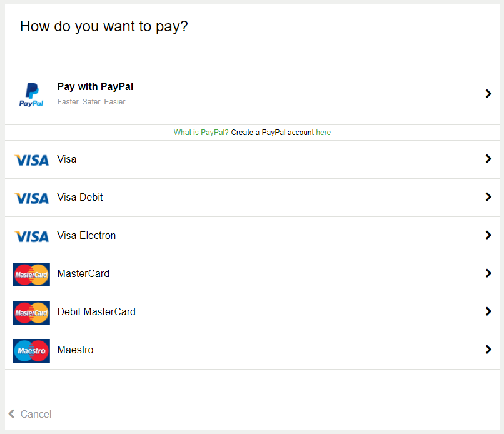This screenshot has width=504, height=434.
Task: Open the chevron on Pay with PayPal row
Action: pos(488,94)
